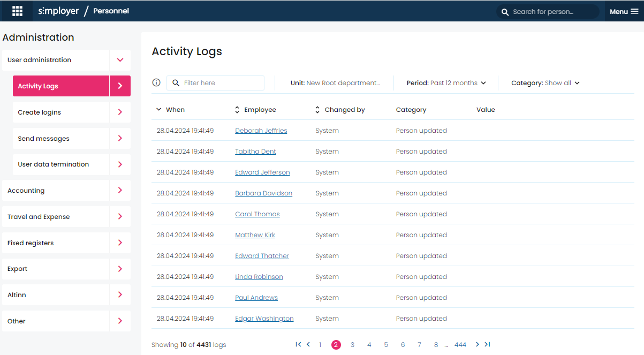Click the magnifier icon in person search
This screenshot has height=355, width=644.
(505, 12)
